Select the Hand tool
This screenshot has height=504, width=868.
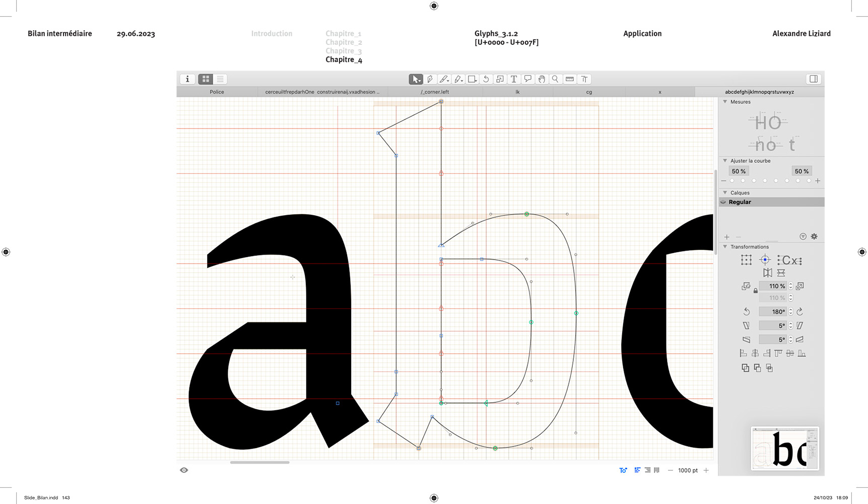click(x=542, y=79)
